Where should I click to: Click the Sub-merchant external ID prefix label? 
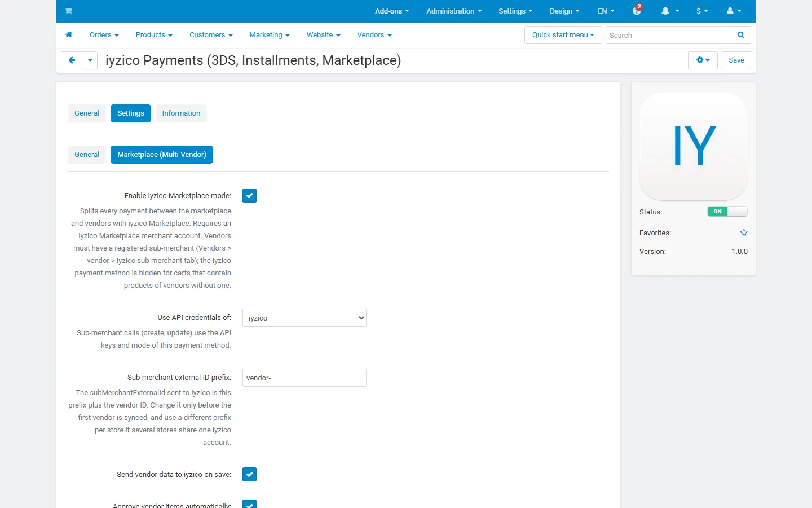tap(179, 378)
